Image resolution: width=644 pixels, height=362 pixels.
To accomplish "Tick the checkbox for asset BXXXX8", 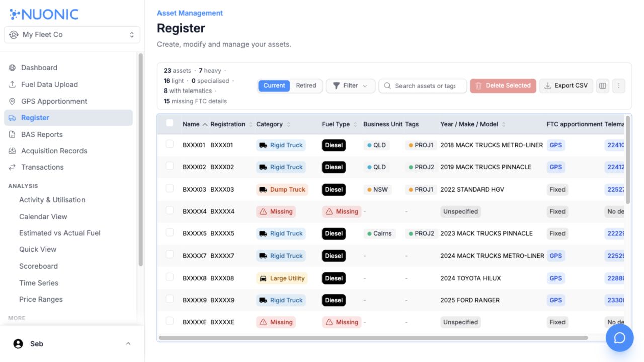I will [170, 277].
